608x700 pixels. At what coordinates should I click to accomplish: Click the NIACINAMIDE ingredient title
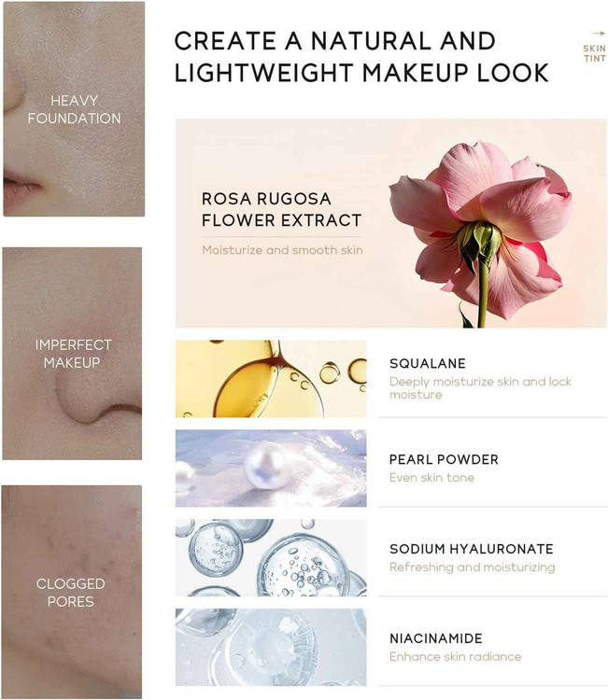pyautogui.click(x=435, y=638)
